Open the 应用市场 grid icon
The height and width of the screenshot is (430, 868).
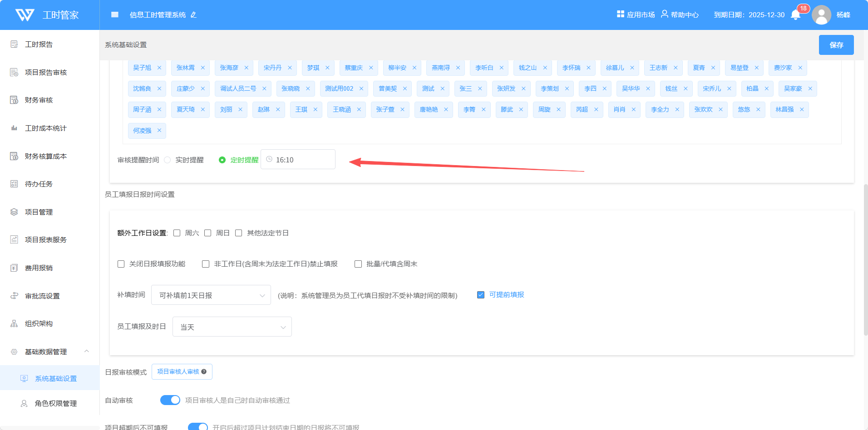click(x=621, y=14)
